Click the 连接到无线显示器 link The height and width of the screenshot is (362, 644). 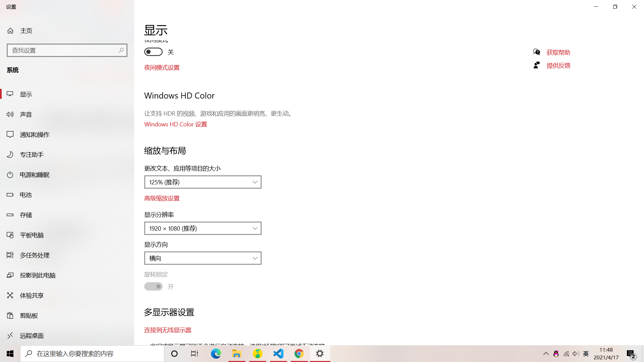coord(167,330)
